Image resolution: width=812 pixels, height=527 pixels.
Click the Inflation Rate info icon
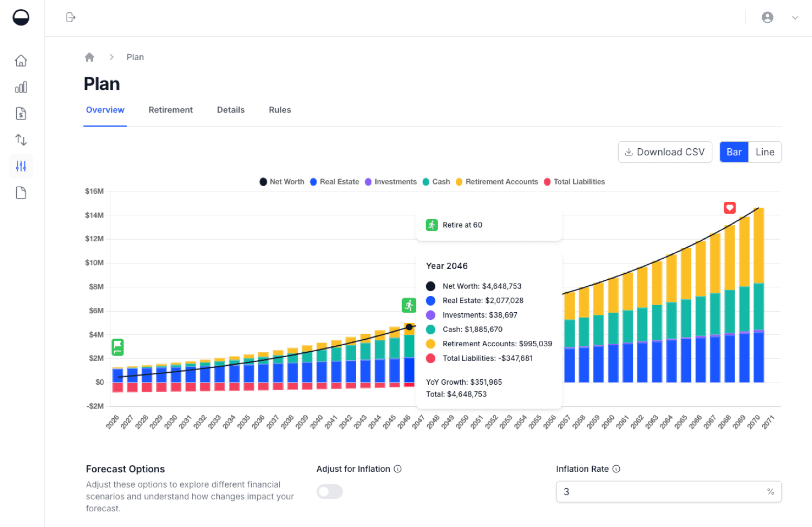(x=616, y=469)
